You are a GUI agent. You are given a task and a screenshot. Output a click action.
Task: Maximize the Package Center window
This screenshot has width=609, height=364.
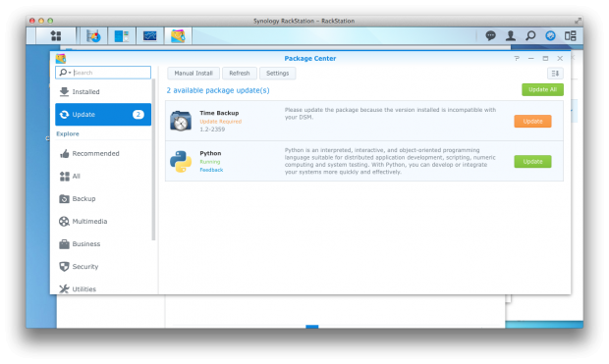coord(545,58)
